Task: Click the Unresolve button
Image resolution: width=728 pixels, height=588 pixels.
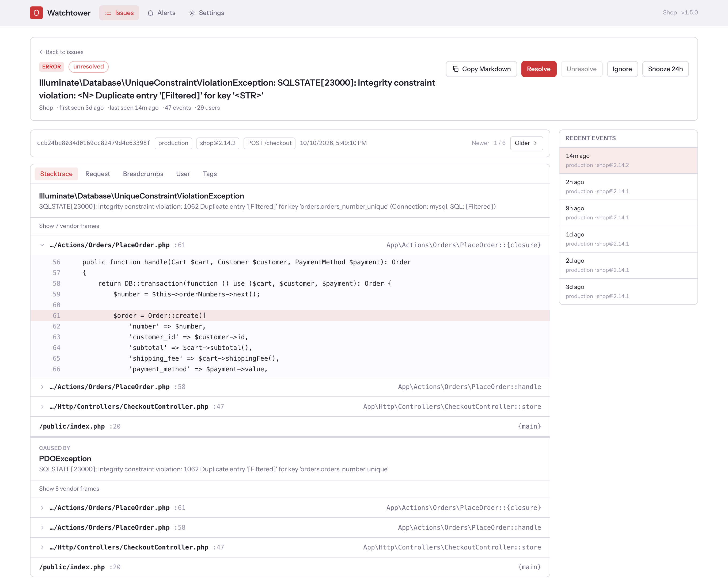Action: pos(582,69)
